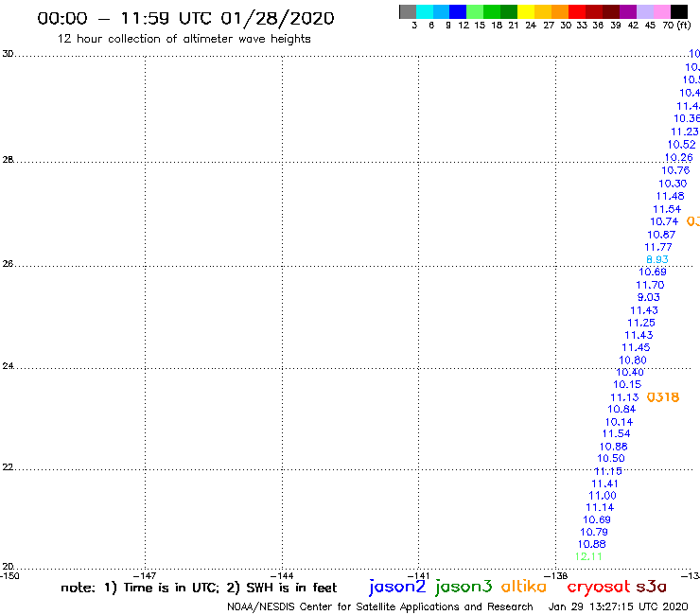
Task: Click the black swatch at the scale end
Action: tap(678, 11)
